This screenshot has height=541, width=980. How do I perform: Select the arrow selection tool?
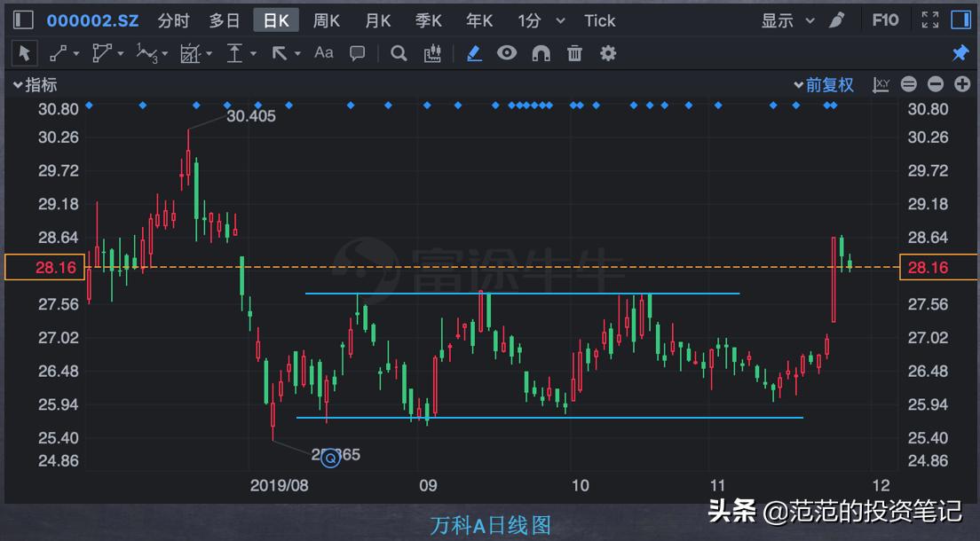24,53
